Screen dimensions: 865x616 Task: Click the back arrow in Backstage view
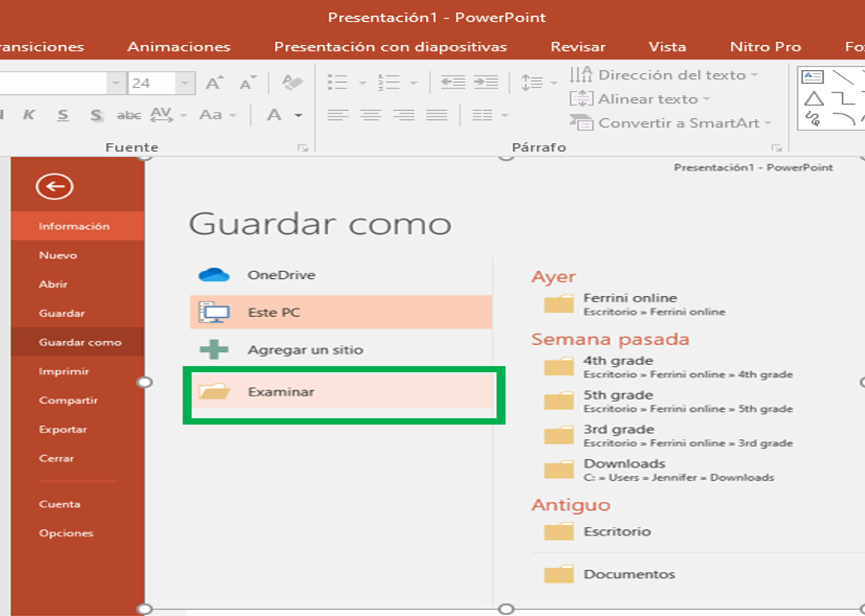(x=55, y=187)
